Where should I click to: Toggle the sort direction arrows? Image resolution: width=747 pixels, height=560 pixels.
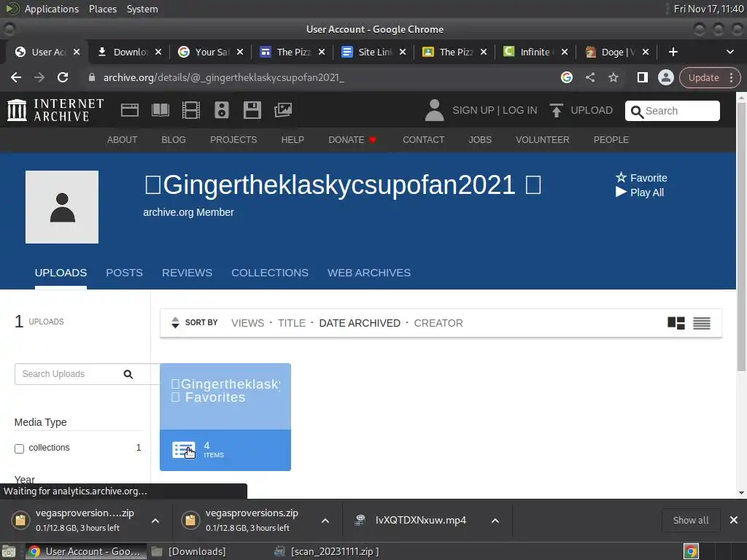[x=175, y=322]
